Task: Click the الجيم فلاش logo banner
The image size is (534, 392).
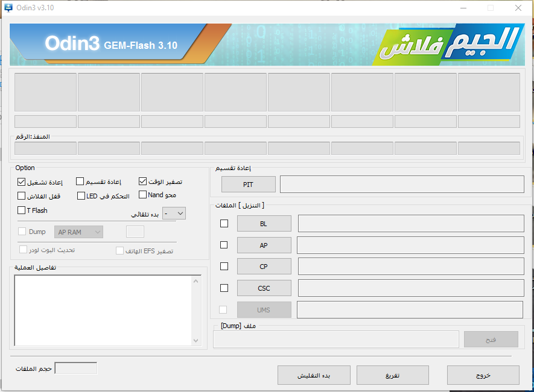Action: 449,44
